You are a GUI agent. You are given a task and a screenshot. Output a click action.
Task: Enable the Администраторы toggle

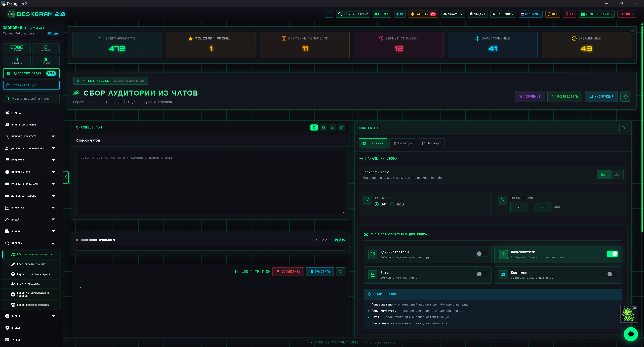pos(481,254)
